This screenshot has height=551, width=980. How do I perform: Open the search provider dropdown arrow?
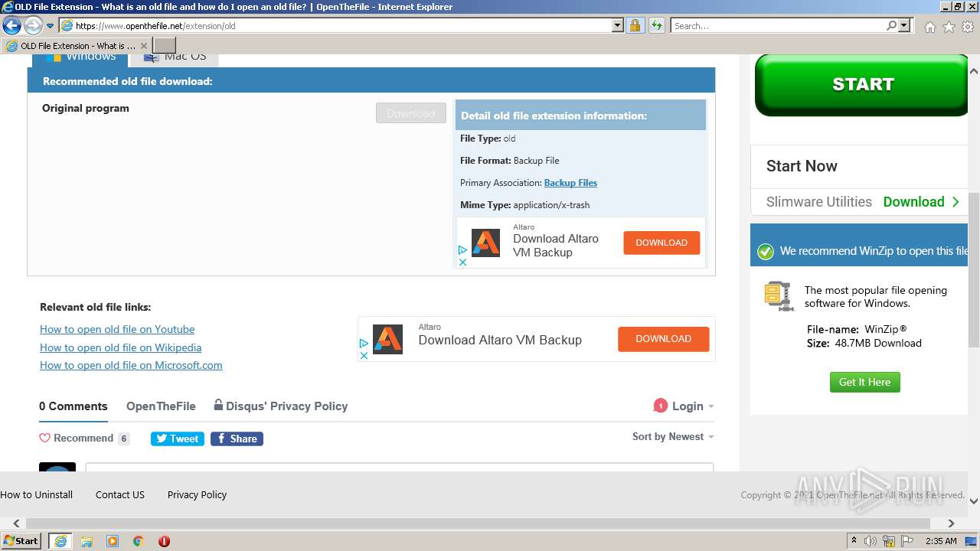pyautogui.click(x=904, y=25)
